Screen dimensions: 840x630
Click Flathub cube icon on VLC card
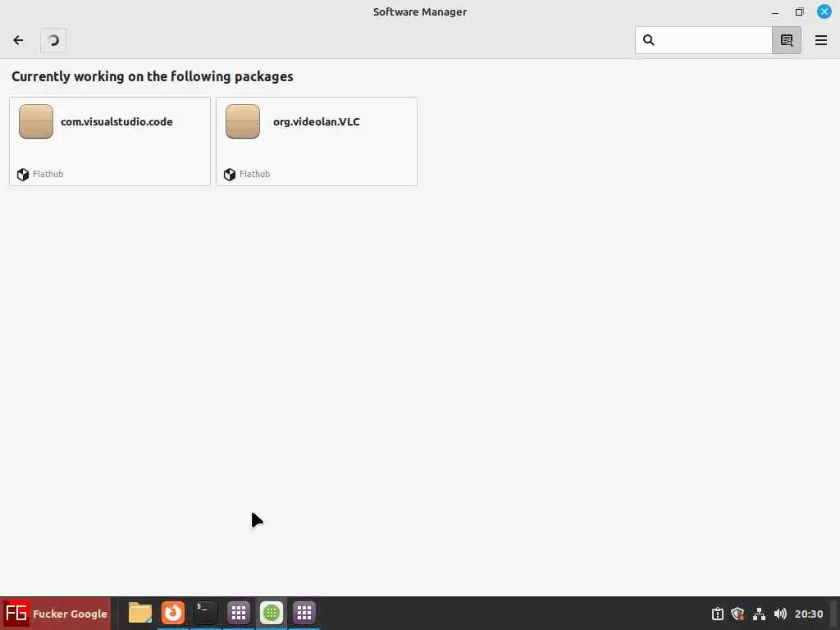230,175
